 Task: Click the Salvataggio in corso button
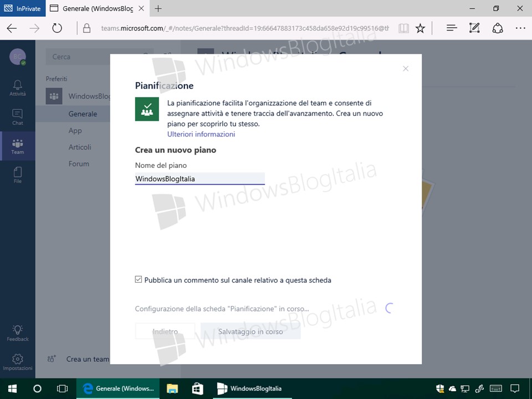250,331
